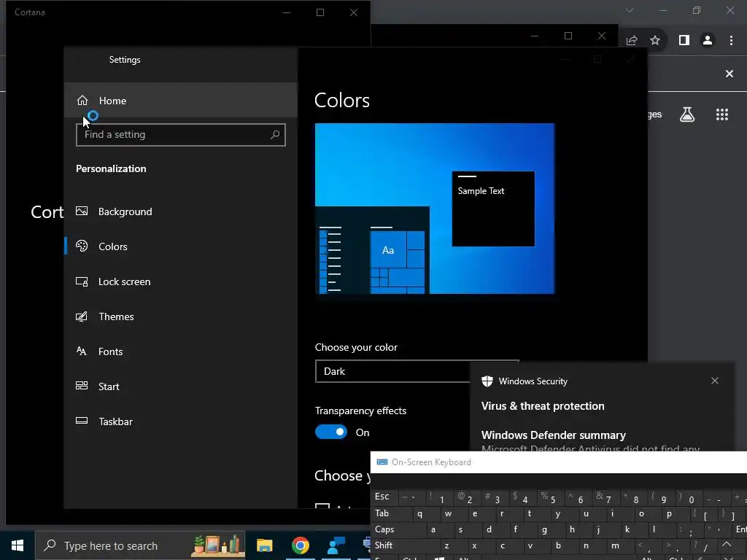Screen dimensions: 747x560
Task: Open Fonts settings page
Action: [181, 351]
